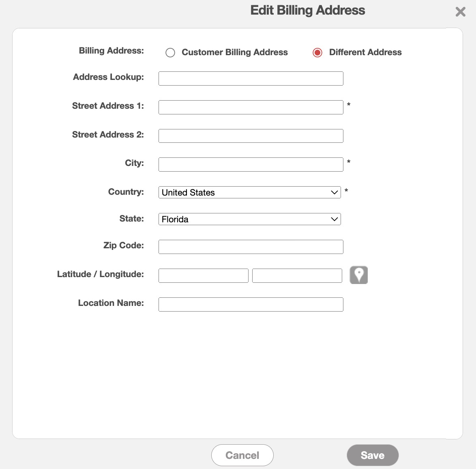Click the Cancel button

click(x=242, y=455)
